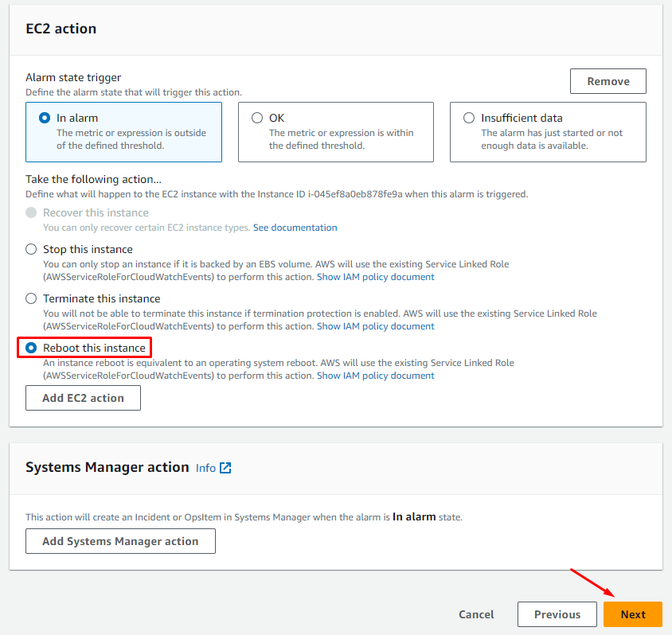Screen dimensions: 672x635
Task: Show IAM policy document for Stop action
Action: pos(375,277)
